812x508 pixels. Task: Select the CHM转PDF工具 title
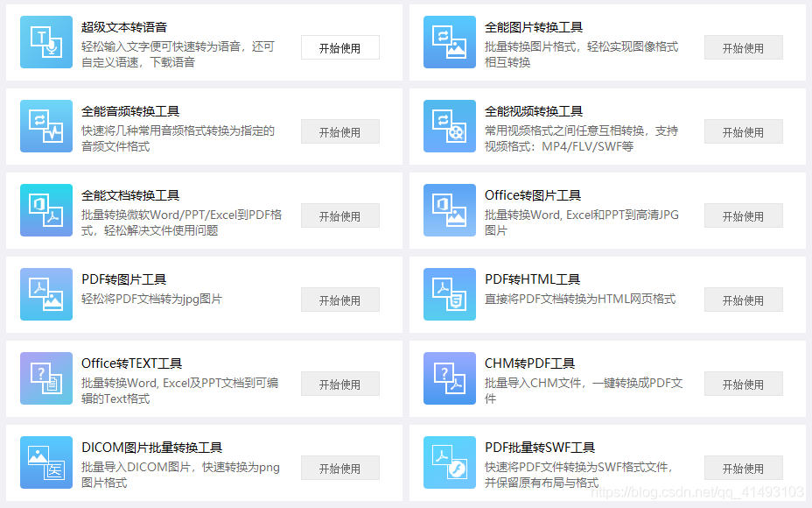coord(529,363)
